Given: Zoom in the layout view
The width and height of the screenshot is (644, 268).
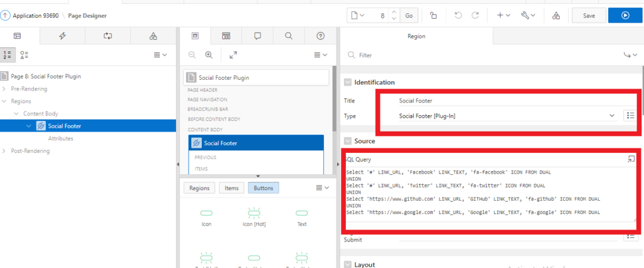Looking at the screenshot, I should (209, 55).
